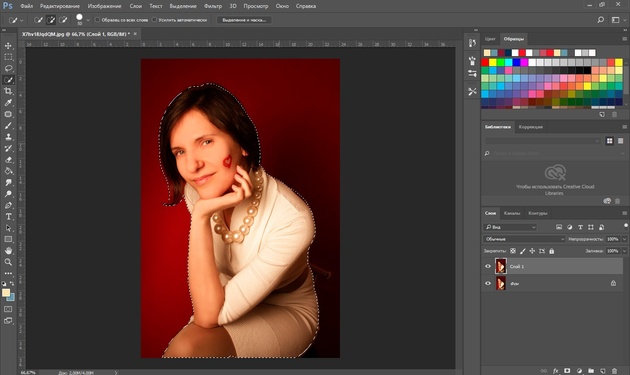Select the Horizontal Type tool

8,217
